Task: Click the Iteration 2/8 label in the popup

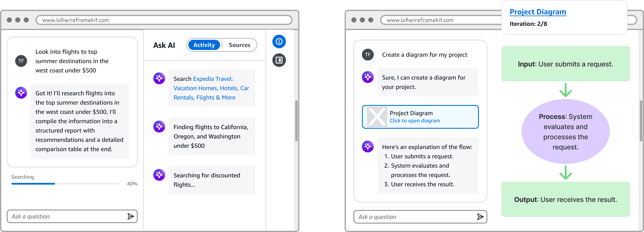Action: click(528, 24)
